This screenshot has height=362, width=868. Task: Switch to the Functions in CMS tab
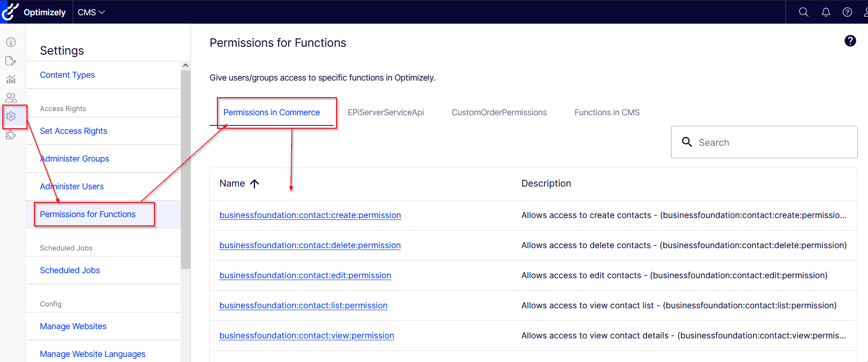point(607,112)
